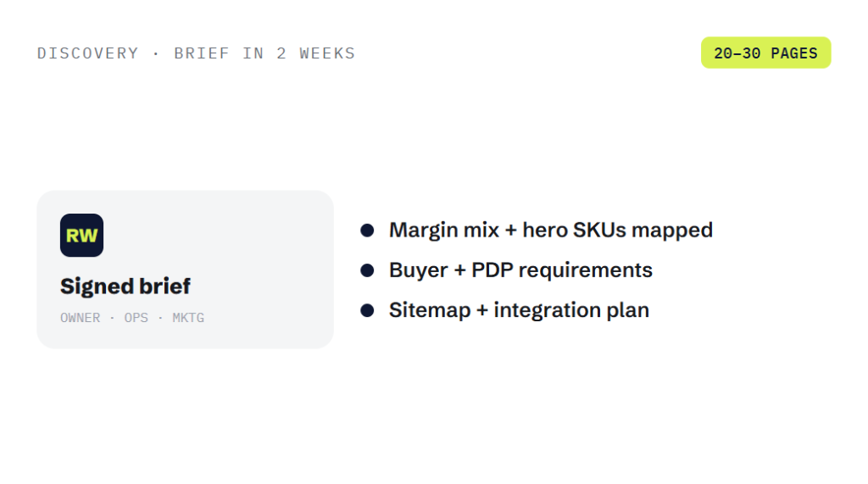Click the word PDP in second bullet
Screen dimensions: 868x484
(x=492, y=270)
